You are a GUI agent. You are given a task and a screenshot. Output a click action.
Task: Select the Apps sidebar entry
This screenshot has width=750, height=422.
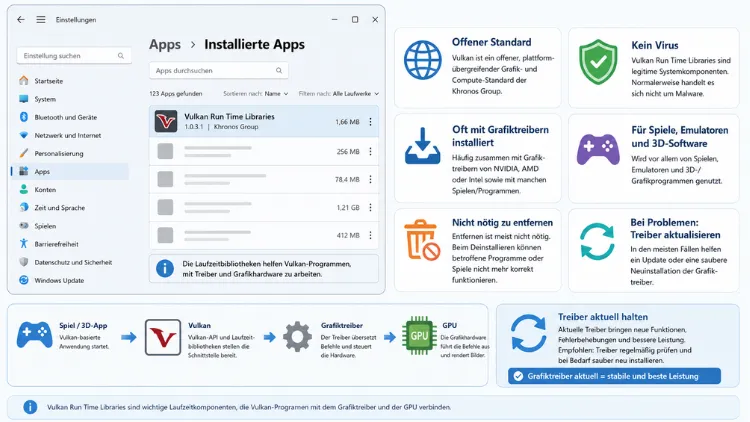pos(72,171)
